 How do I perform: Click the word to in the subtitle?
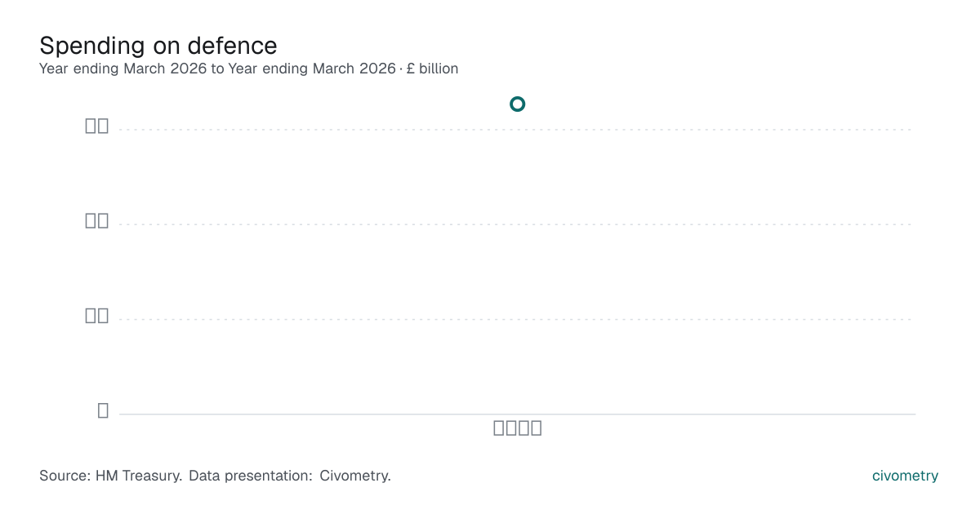click(217, 69)
